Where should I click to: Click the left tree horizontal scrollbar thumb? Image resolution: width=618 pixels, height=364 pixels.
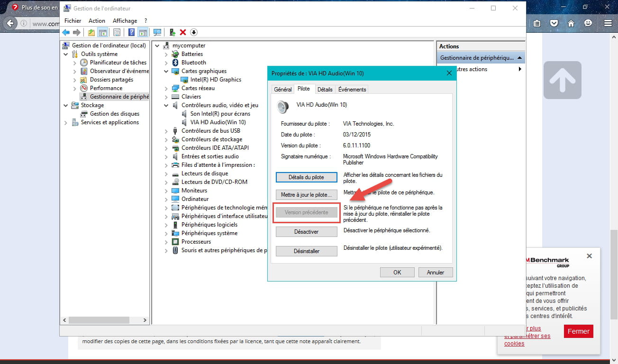tap(100, 320)
